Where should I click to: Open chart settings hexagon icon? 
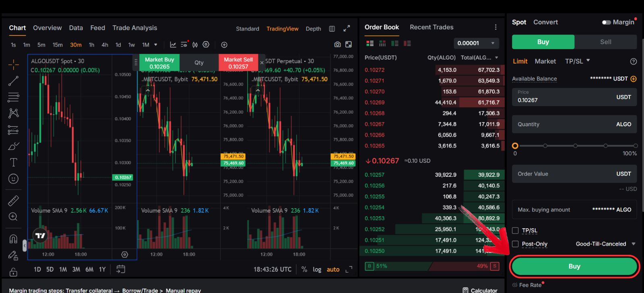pyautogui.click(x=206, y=45)
